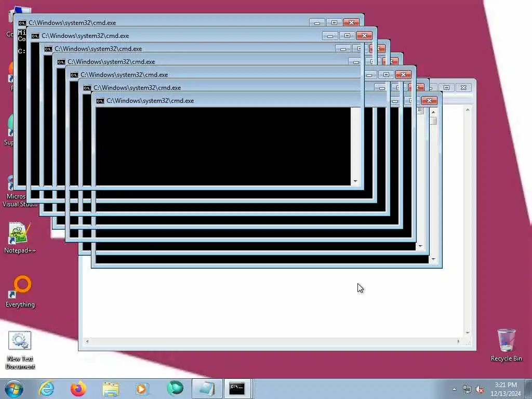
Task: Maximize the topmost cmd window
Action: click(334, 22)
